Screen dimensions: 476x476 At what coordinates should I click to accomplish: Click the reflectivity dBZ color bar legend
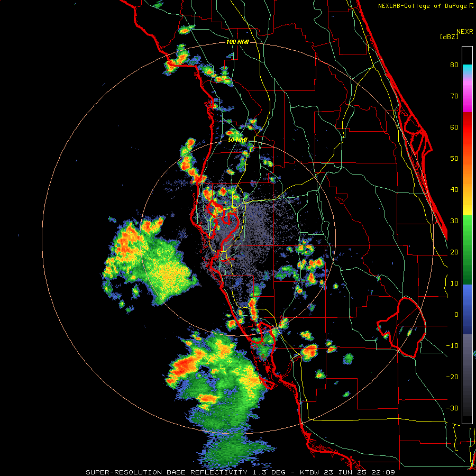pyautogui.click(x=467, y=235)
